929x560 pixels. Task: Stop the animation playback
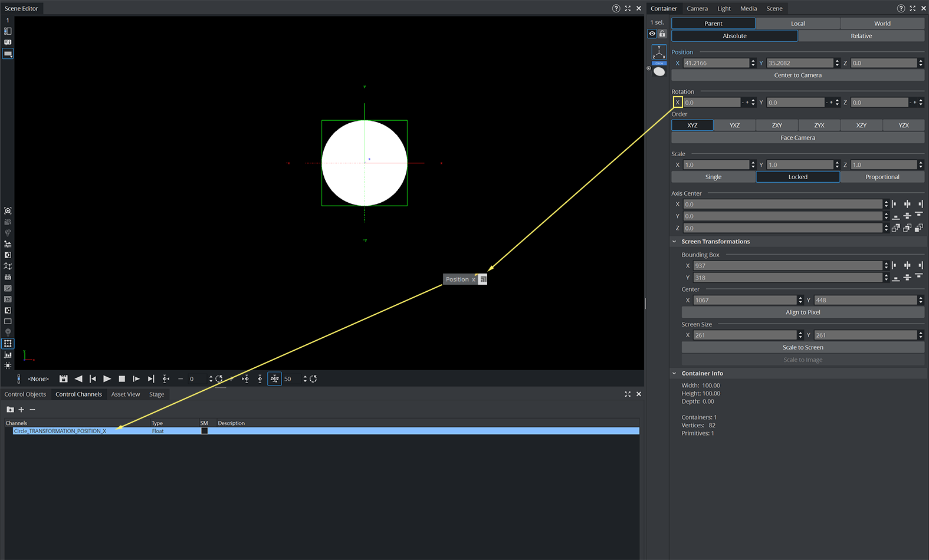click(122, 379)
